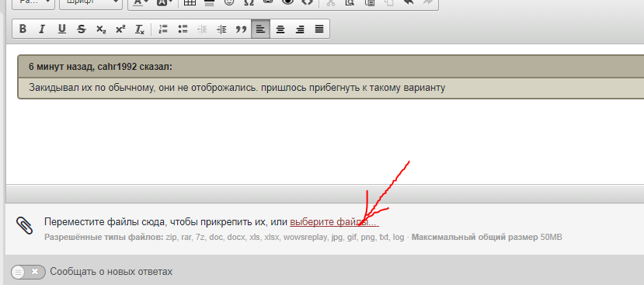Viewport: 644px width, 285px height.
Task: Toggle italic text formatting
Action: [x=42, y=30]
